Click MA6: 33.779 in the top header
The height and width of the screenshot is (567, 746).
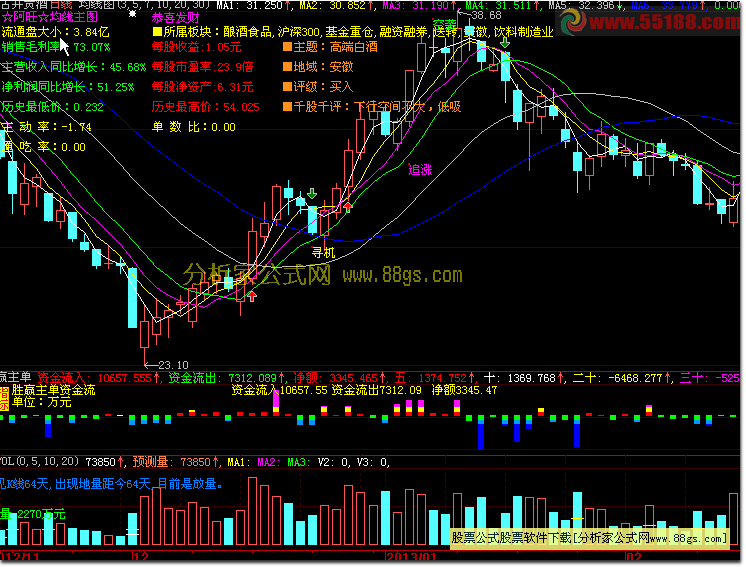667,5
